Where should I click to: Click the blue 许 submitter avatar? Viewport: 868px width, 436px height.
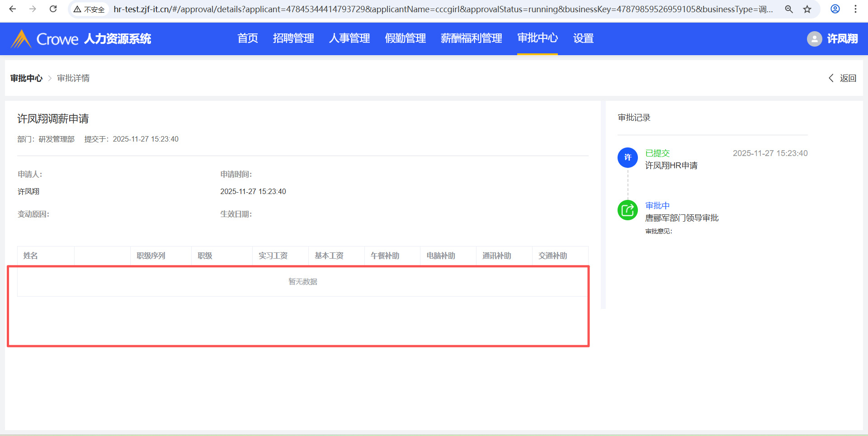click(x=627, y=157)
